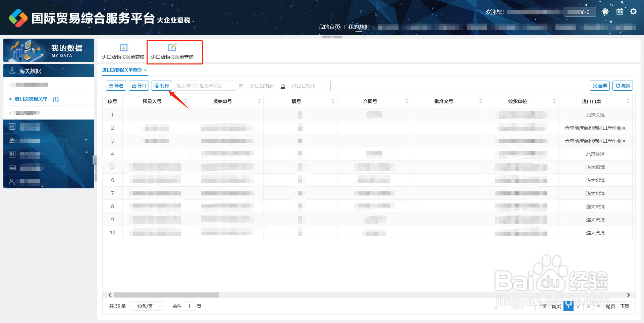Close the 进口货物报关单查询 tab

coord(146,70)
